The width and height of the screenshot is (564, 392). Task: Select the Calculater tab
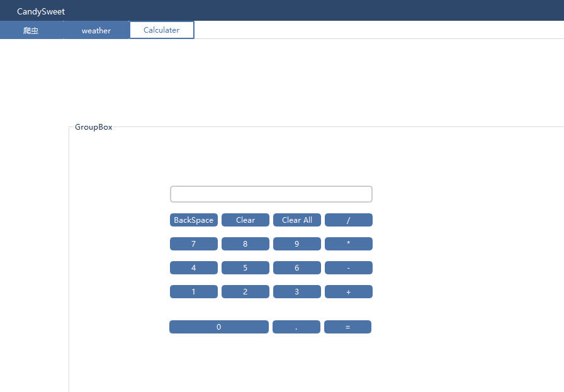pos(162,30)
